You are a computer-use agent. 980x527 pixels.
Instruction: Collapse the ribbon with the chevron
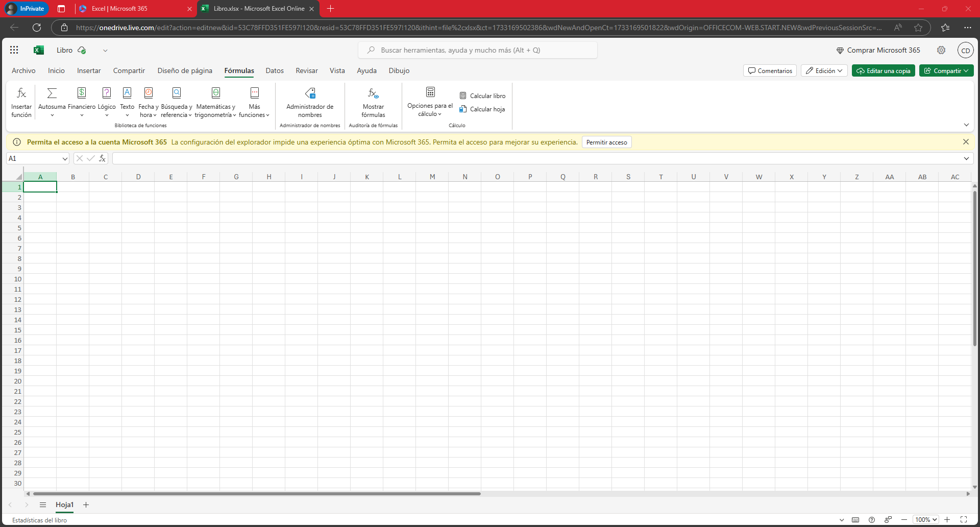[x=966, y=125]
